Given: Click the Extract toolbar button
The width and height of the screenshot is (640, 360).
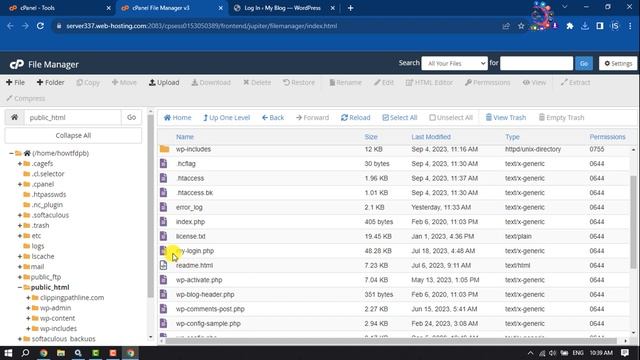Looking at the screenshot, I should pos(575,82).
